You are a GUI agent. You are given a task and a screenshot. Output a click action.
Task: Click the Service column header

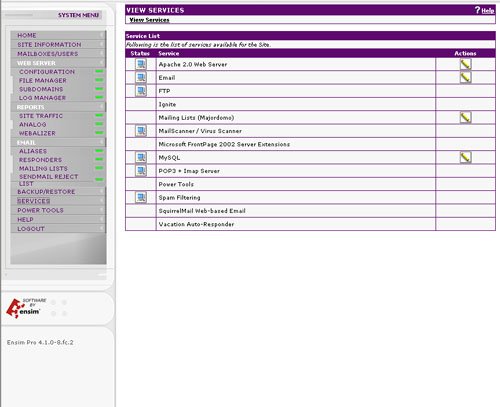coord(169,54)
